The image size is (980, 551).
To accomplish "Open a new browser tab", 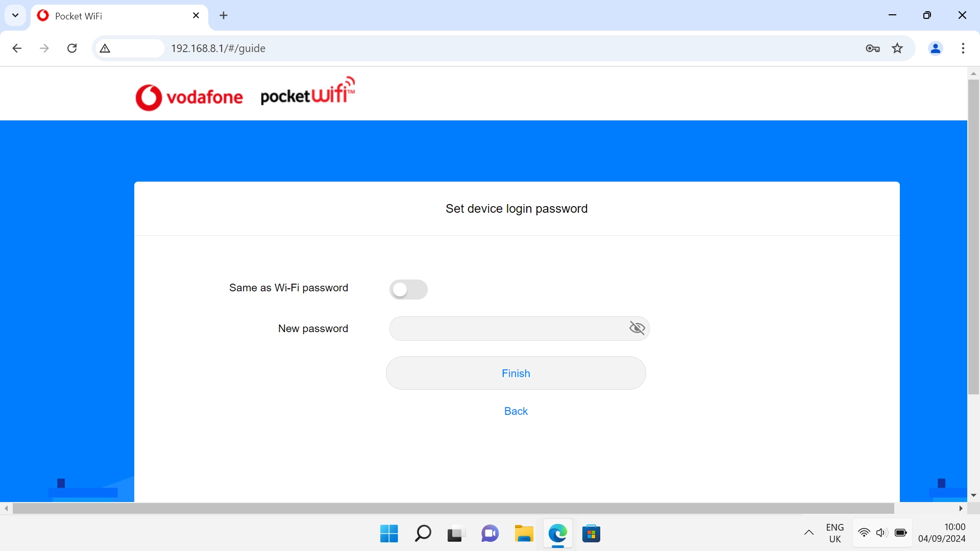I will tap(224, 15).
